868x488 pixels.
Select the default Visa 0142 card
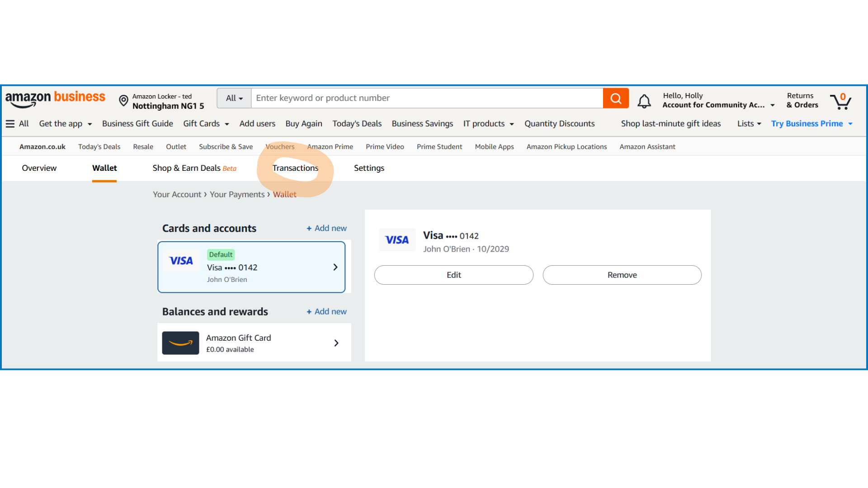(x=251, y=267)
